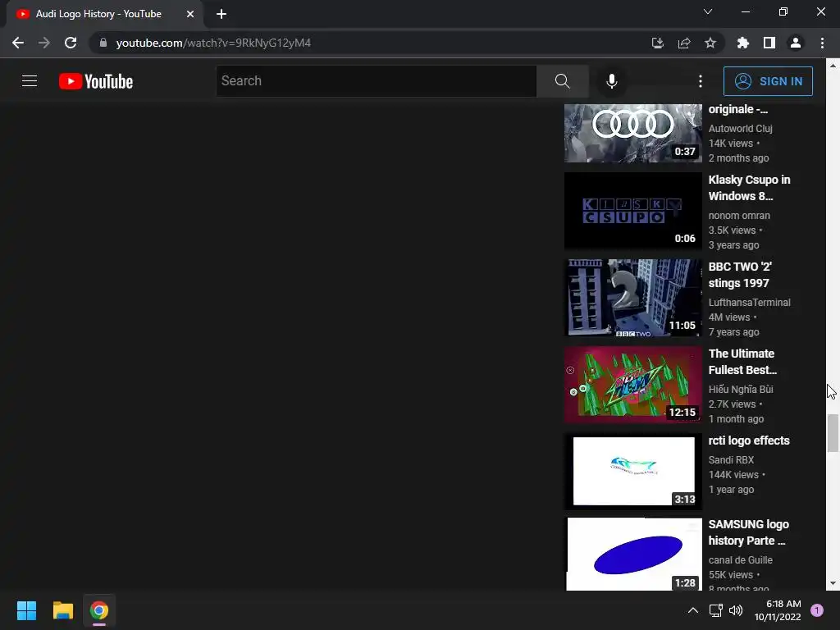The image size is (840, 630).
Task: Click title 'SAMSUNG logo history Parte ...'
Action: click(748, 532)
